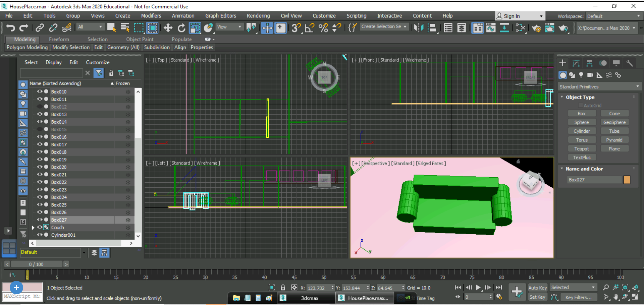The image size is (644, 305).
Task: Click the large plus Set Keys button
Action: coord(517,292)
